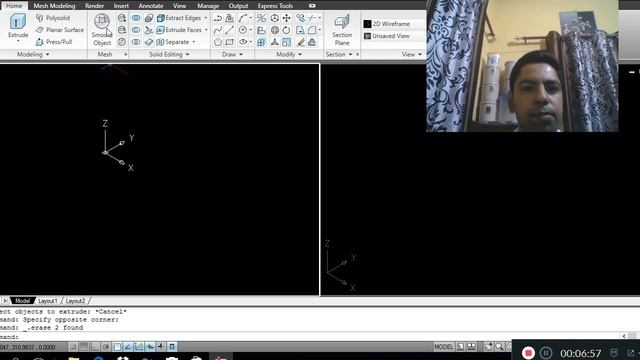
Task: Choose the Polysolid tool
Action: coord(53,18)
